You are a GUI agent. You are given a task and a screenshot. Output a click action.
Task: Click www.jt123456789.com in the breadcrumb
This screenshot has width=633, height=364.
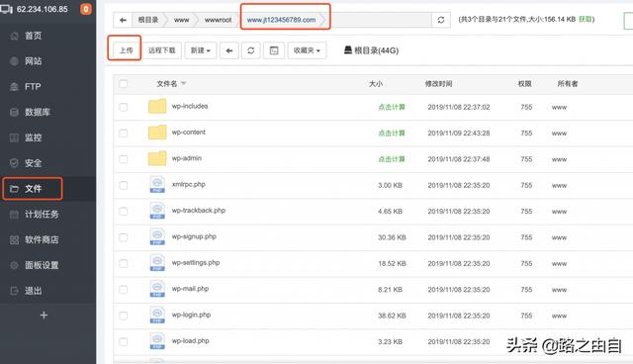(x=281, y=20)
